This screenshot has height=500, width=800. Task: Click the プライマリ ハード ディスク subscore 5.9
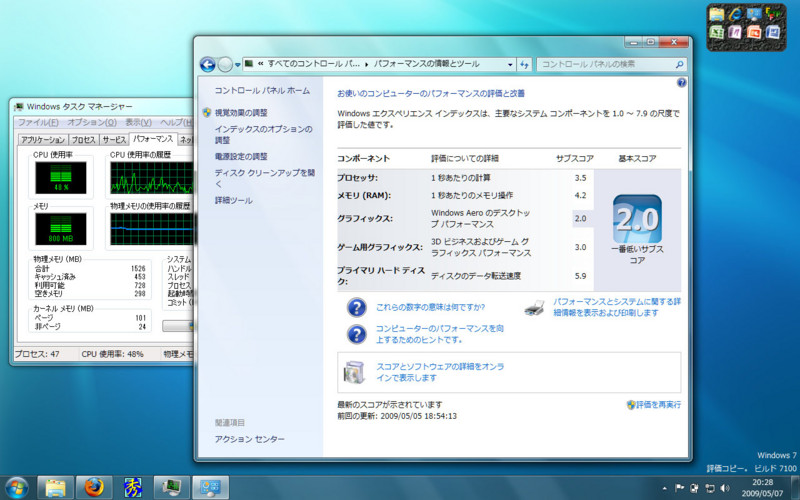coord(580,276)
